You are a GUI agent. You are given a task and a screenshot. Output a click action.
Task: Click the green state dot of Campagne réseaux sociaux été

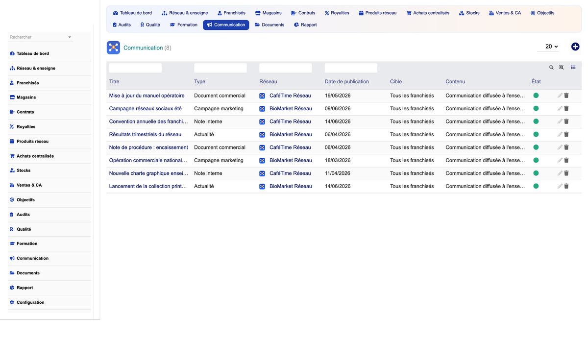(536, 108)
